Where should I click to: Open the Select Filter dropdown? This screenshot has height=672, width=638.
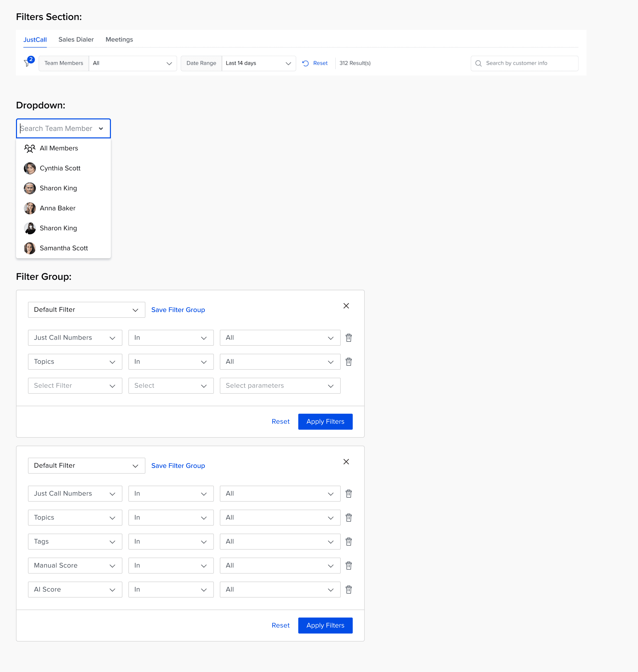[75, 386]
